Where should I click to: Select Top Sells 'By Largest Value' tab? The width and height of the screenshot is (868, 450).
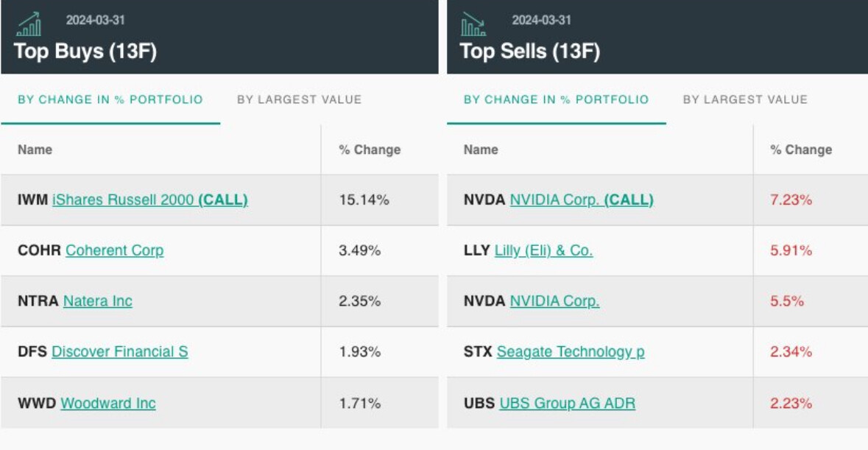coord(745,99)
